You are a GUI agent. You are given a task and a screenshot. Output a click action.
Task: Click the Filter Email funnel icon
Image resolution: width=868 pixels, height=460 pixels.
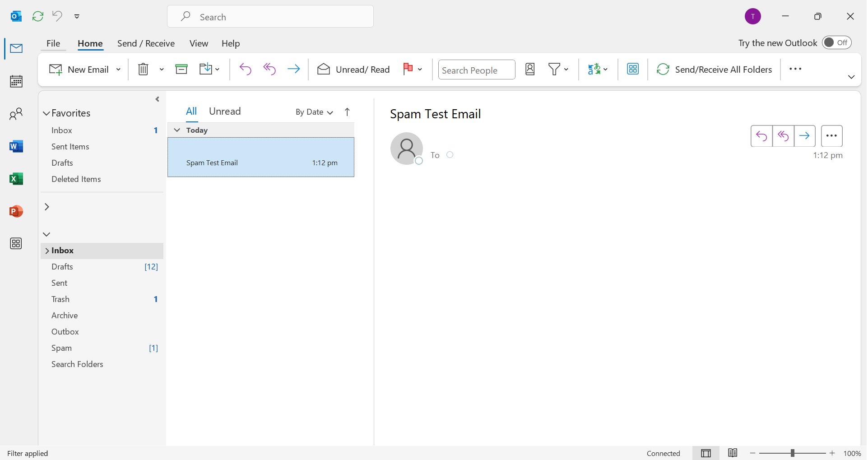(554, 69)
